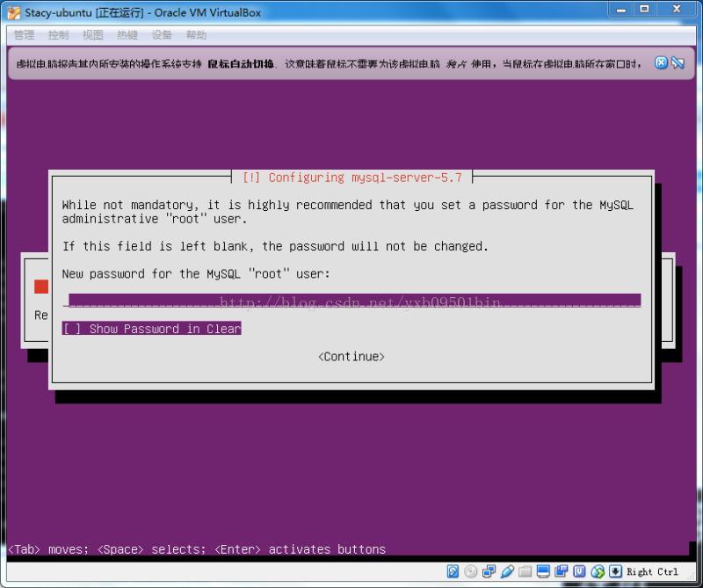Click the optical drive indicator icon
703x588 pixels.
coord(471,571)
